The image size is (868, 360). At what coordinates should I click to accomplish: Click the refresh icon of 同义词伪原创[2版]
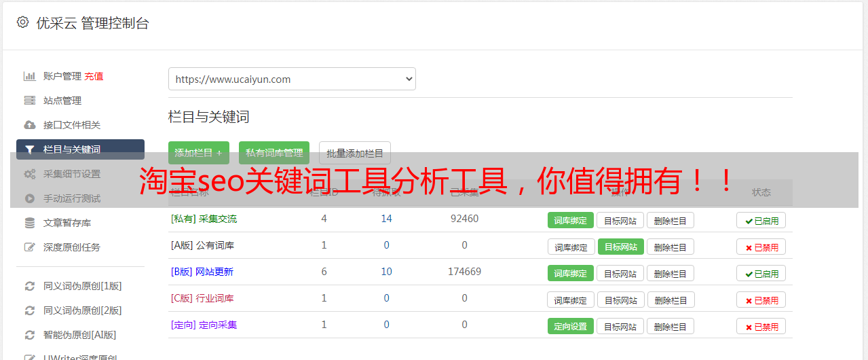click(29, 310)
